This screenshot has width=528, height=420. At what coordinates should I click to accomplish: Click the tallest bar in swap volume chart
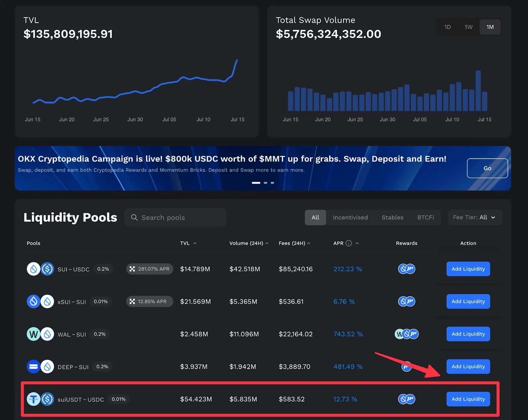(x=478, y=91)
